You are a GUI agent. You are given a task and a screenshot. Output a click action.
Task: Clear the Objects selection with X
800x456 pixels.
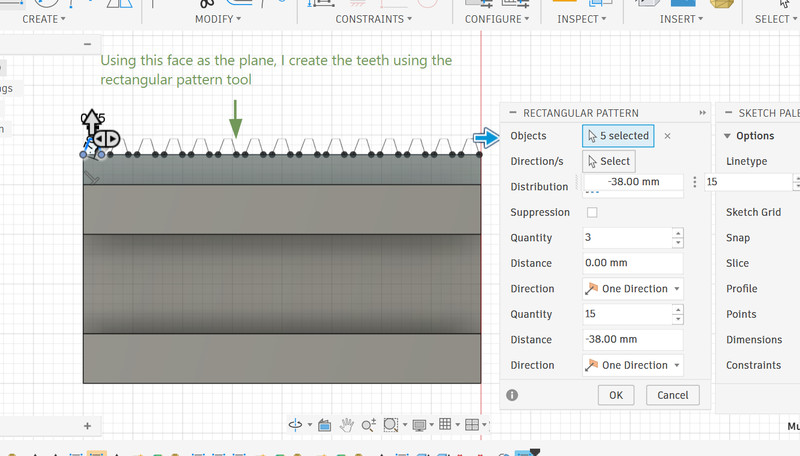667,136
